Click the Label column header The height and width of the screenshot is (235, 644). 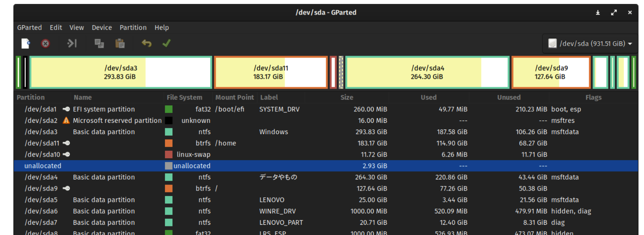tap(269, 97)
